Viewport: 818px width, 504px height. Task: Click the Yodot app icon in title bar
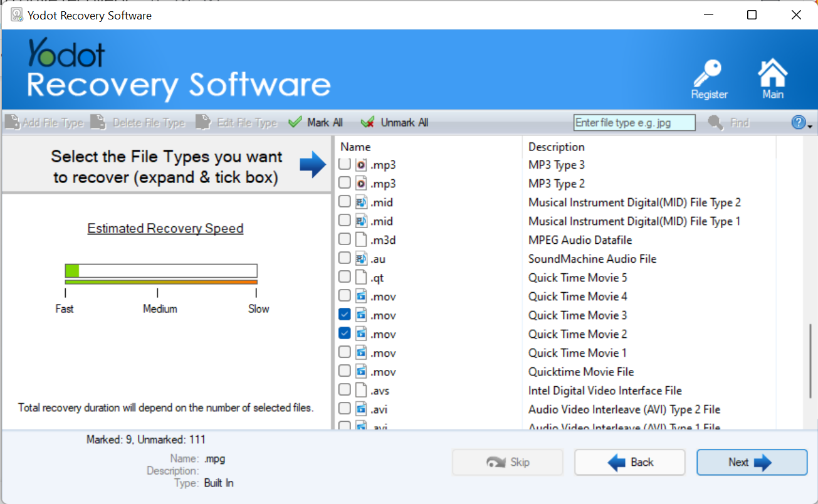pyautogui.click(x=17, y=15)
